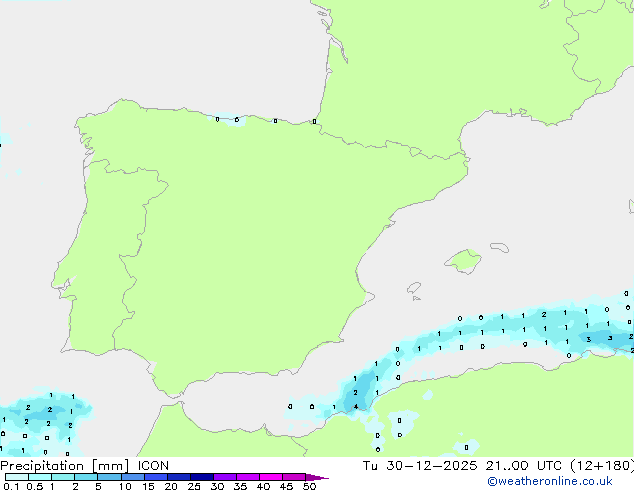Click the 'Precipitation' title text
Screen dimensions: 634x490
pyautogui.click(x=42, y=466)
